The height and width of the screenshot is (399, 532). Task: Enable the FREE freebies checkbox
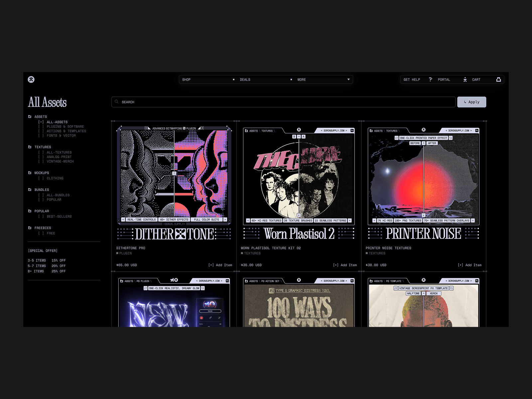[41, 233]
